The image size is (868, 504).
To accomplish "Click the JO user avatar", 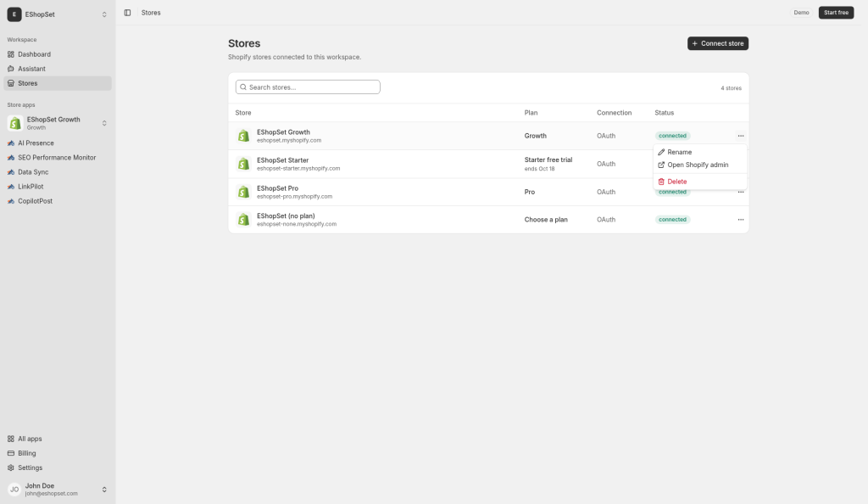I will (x=14, y=490).
